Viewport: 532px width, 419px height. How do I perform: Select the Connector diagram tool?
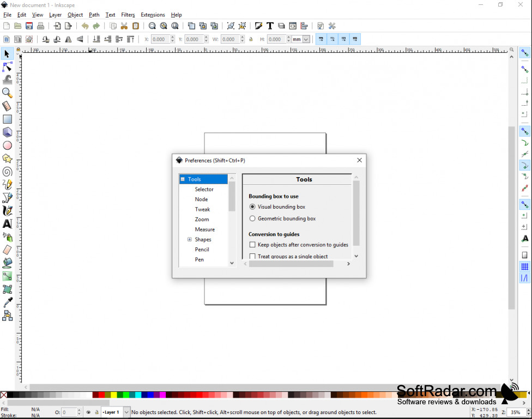(7, 315)
